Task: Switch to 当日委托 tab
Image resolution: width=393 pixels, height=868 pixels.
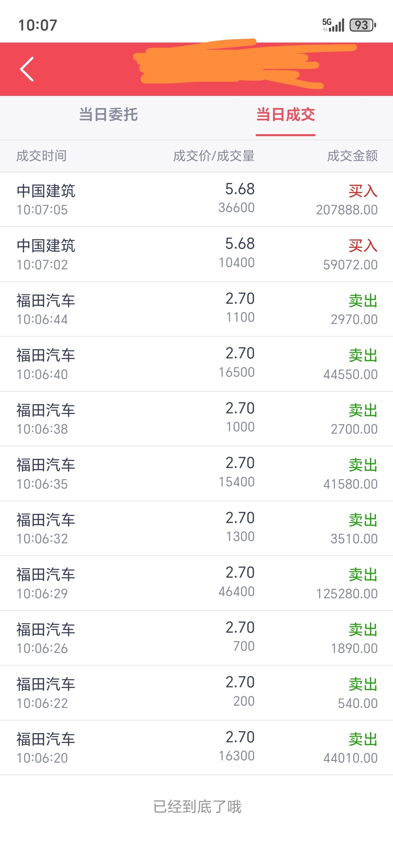Action: point(108,115)
